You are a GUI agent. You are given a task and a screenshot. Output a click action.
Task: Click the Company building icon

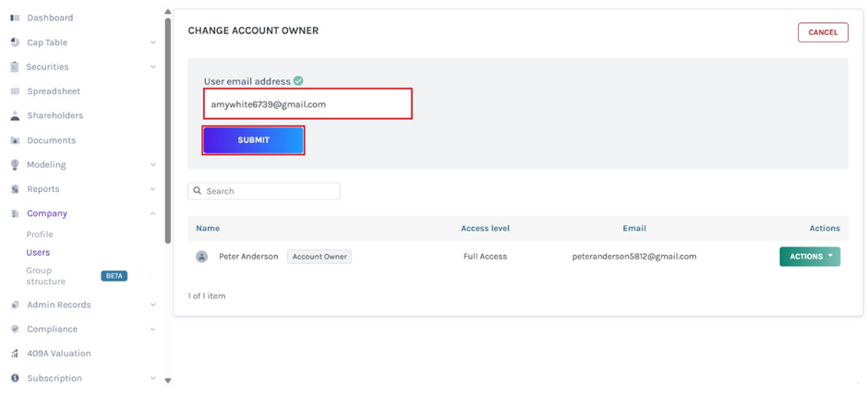[15, 213]
